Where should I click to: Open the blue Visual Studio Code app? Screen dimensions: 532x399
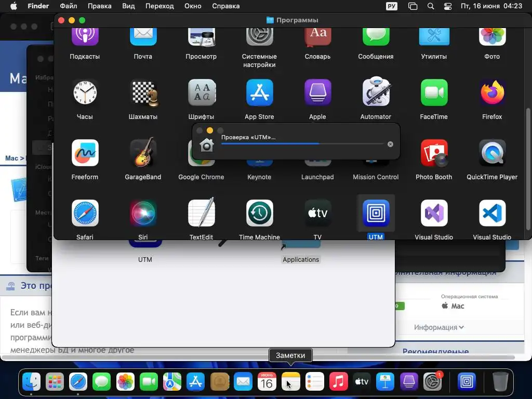coord(493,213)
